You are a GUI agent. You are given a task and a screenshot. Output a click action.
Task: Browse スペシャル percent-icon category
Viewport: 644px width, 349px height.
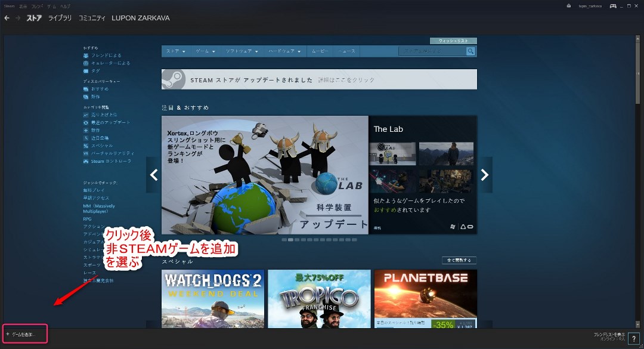click(102, 146)
